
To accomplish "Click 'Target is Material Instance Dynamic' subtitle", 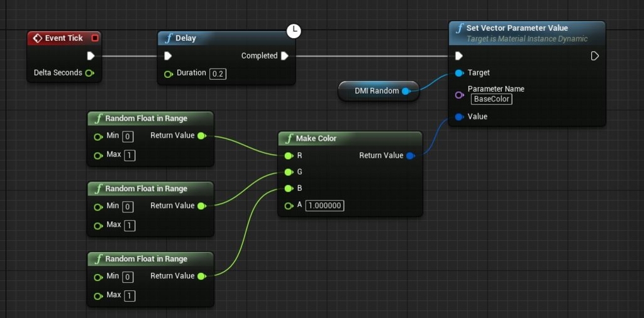I will [x=527, y=39].
